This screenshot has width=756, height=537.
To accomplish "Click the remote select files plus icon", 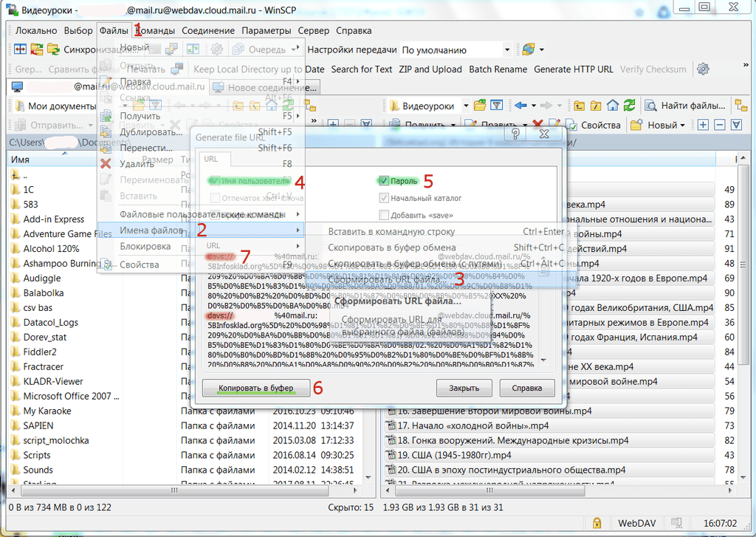I will coord(703,125).
